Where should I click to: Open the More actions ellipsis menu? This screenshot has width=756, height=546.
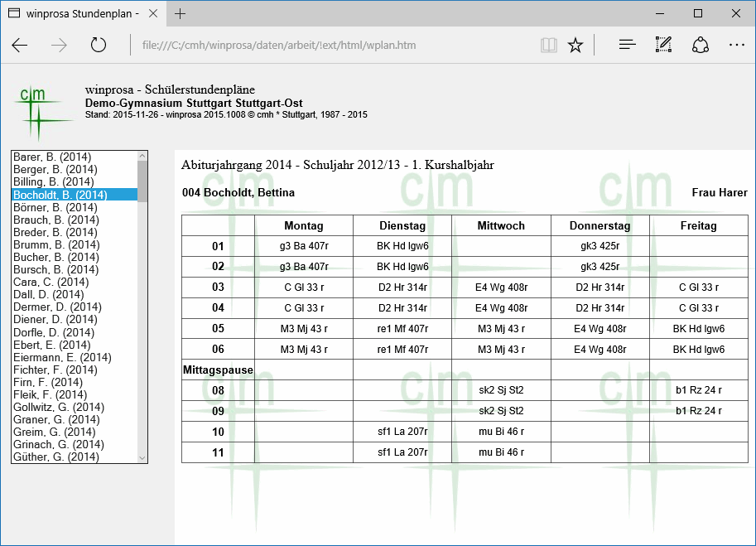737,45
